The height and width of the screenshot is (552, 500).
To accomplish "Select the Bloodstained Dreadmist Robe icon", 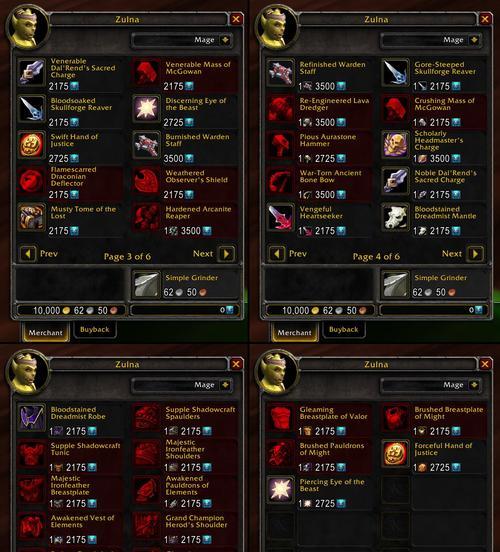I will coord(31,418).
